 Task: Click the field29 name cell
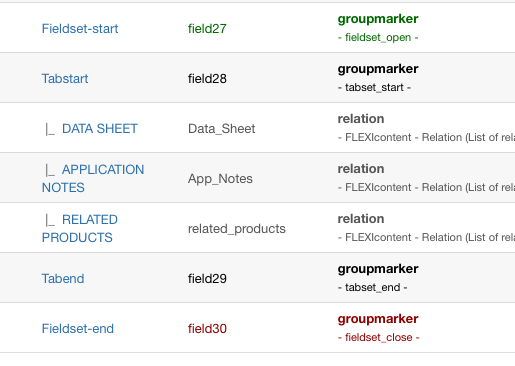pos(207,279)
